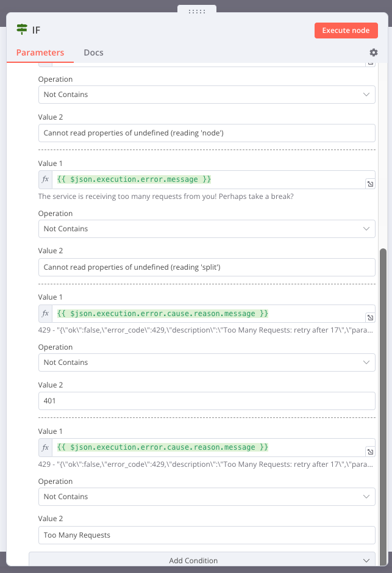The height and width of the screenshot is (573, 392).
Task: Edit Value 2 field 'Too Many Requests'
Action: coord(207,535)
